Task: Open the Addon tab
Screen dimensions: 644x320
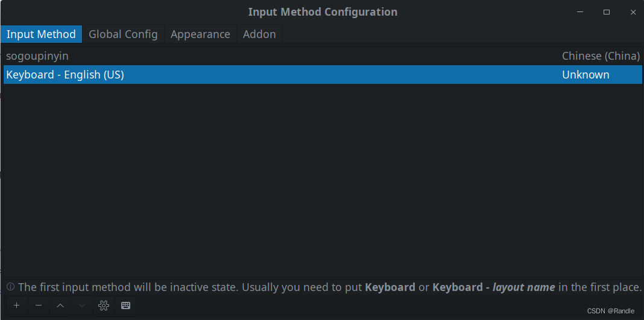Action: (x=259, y=34)
